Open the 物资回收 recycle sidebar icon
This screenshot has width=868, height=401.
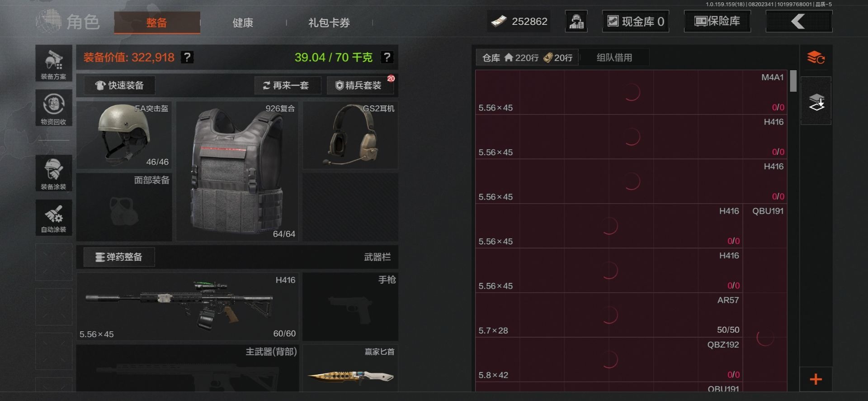[54, 108]
